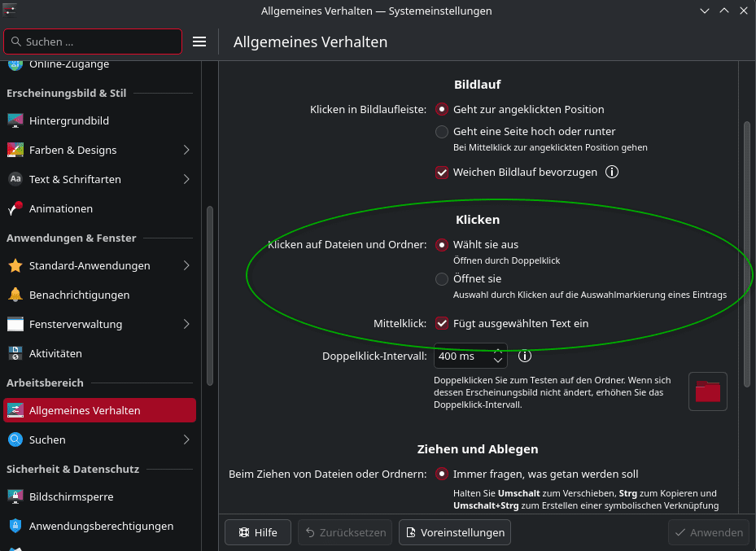The width and height of the screenshot is (756, 551).
Task: Increase the Doppelklick-Intervall using up arrow
Action: click(x=498, y=351)
